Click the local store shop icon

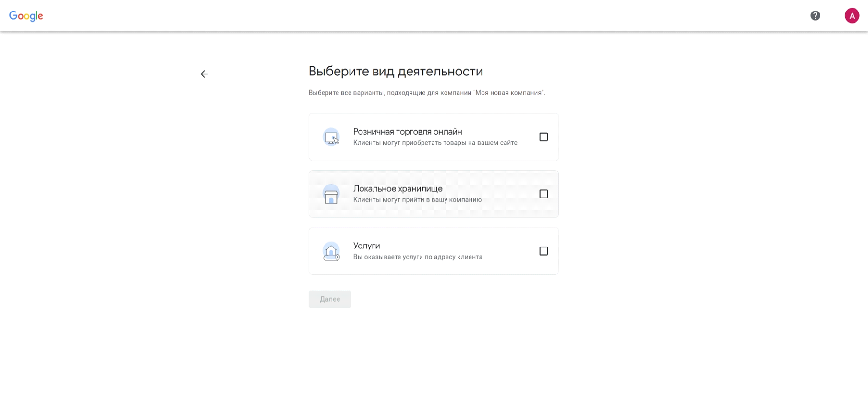point(331,194)
